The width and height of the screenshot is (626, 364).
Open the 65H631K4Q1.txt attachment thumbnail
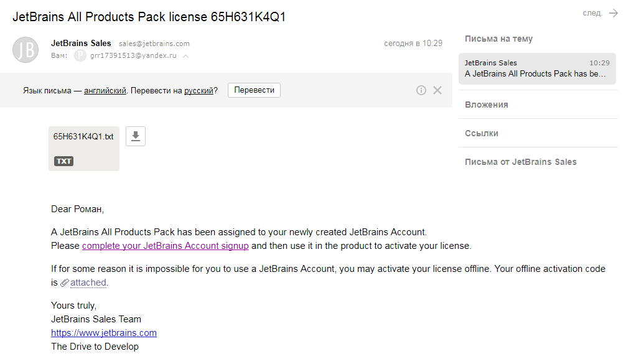84,149
